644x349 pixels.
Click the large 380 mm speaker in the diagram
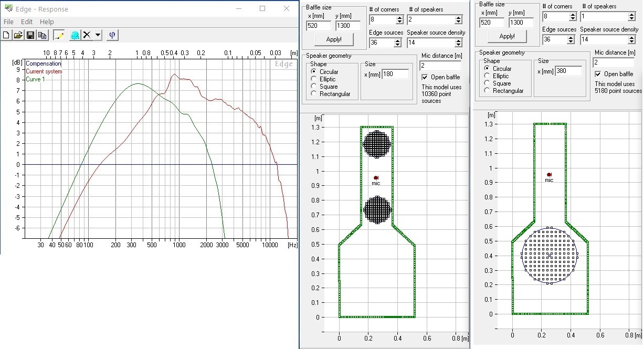point(550,256)
